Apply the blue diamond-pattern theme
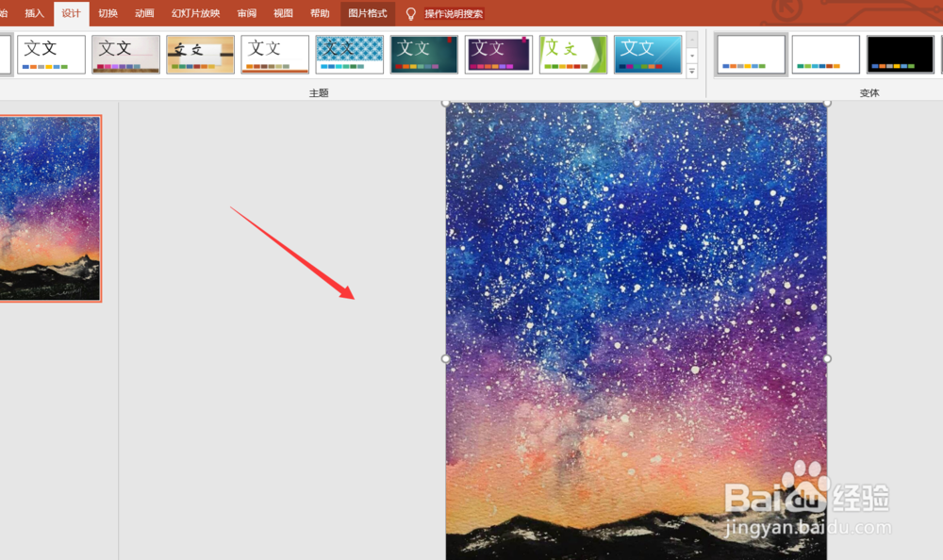Viewport: 943px width, 560px height. [x=350, y=54]
